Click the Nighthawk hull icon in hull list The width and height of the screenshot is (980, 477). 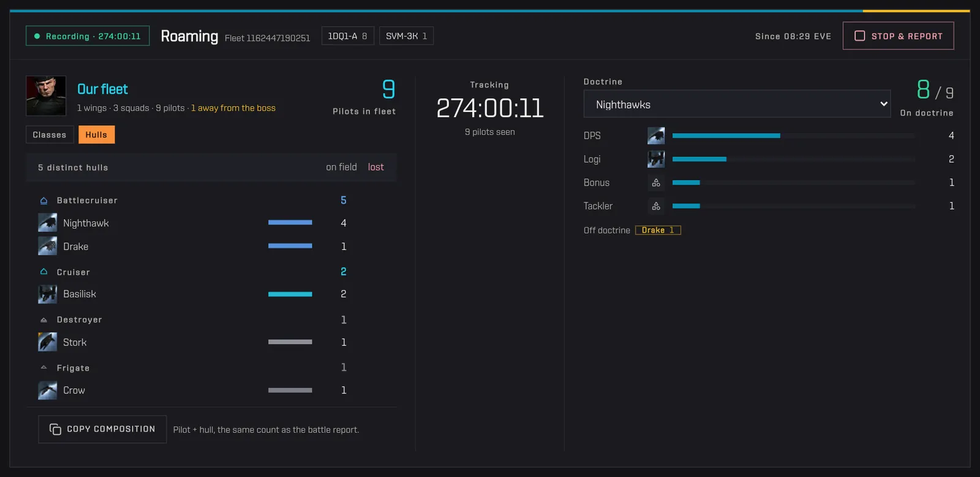pyautogui.click(x=48, y=223)
